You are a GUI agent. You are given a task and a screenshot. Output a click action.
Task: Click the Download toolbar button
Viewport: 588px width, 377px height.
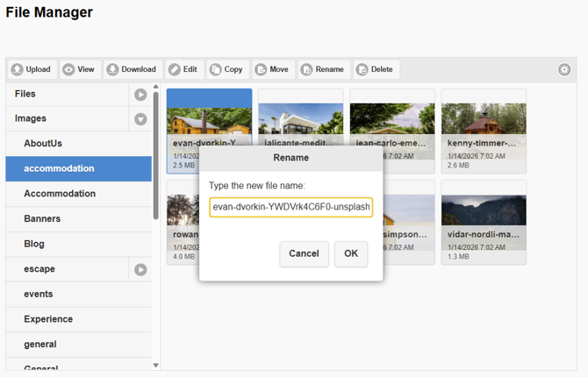point(133,69)
